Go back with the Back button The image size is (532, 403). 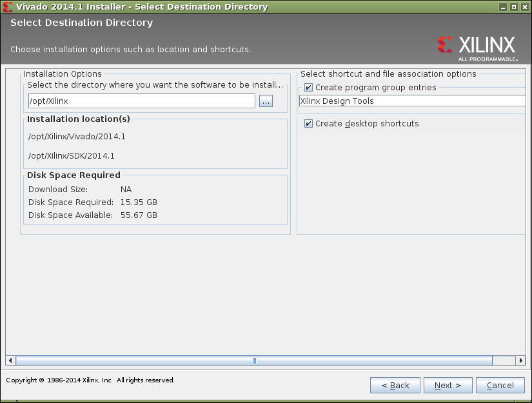pyautogui.click(x=395, y=386)
